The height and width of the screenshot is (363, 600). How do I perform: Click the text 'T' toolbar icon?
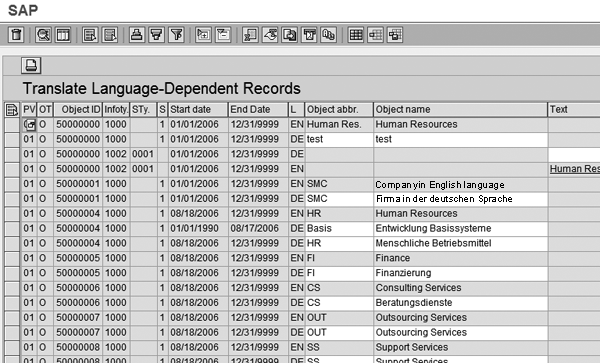pyautogui.click(x=310, y=35)
